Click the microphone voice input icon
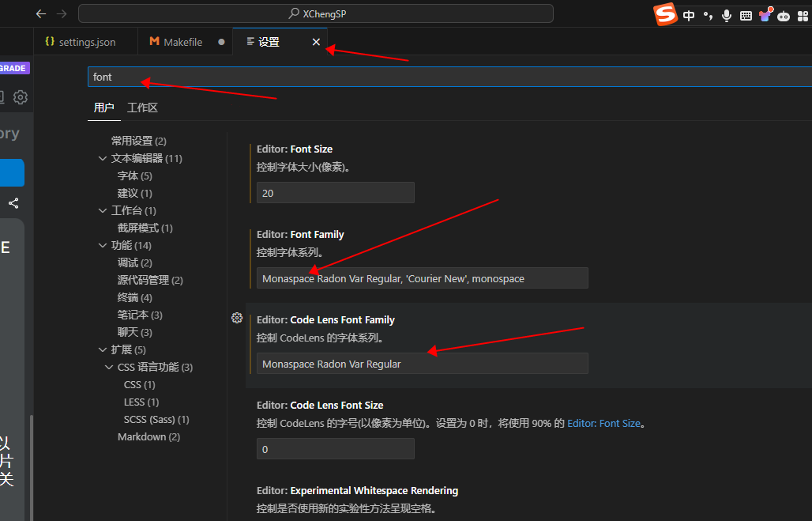The height and width of the screenshot is (521, 812). [727, 16]
